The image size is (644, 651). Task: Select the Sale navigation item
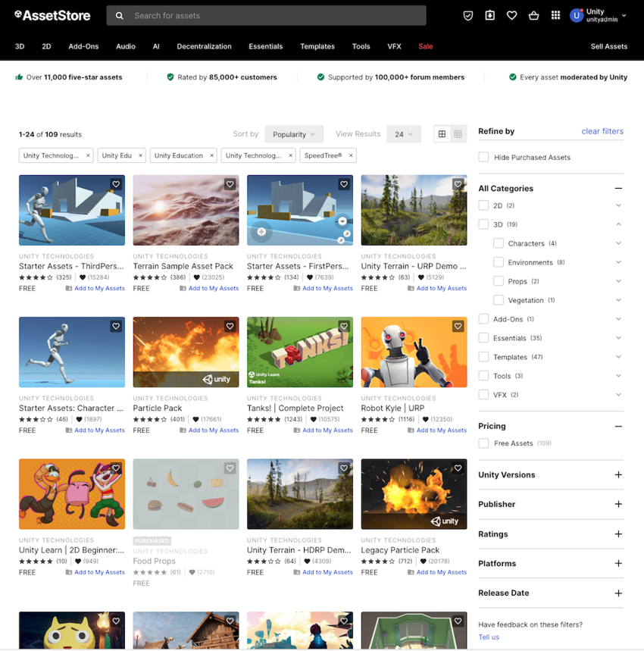coord(425,46)
